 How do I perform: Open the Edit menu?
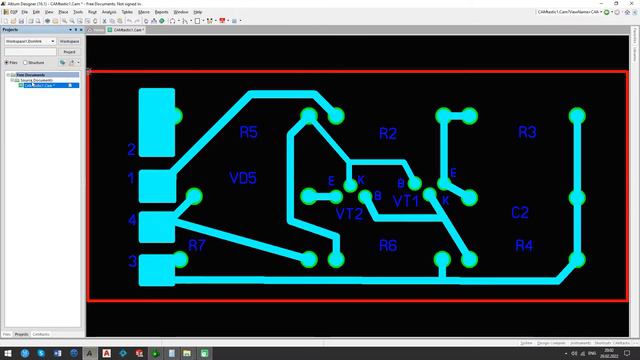36,12
